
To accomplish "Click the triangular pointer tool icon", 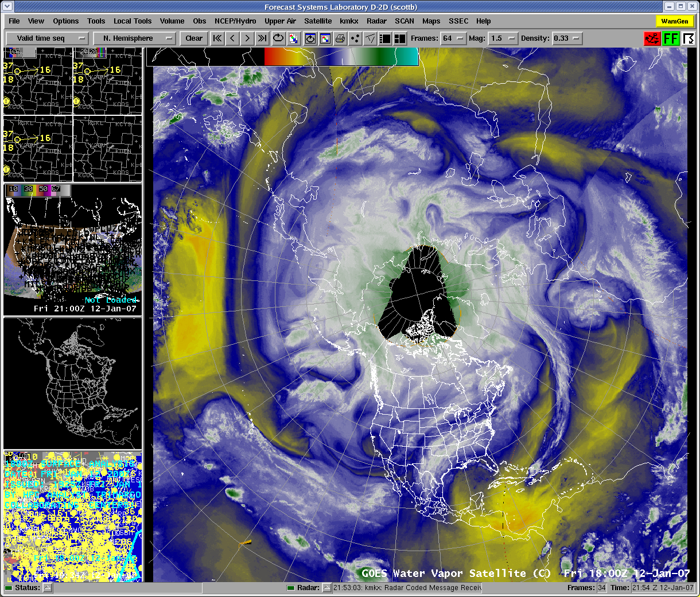I will 371,38.
